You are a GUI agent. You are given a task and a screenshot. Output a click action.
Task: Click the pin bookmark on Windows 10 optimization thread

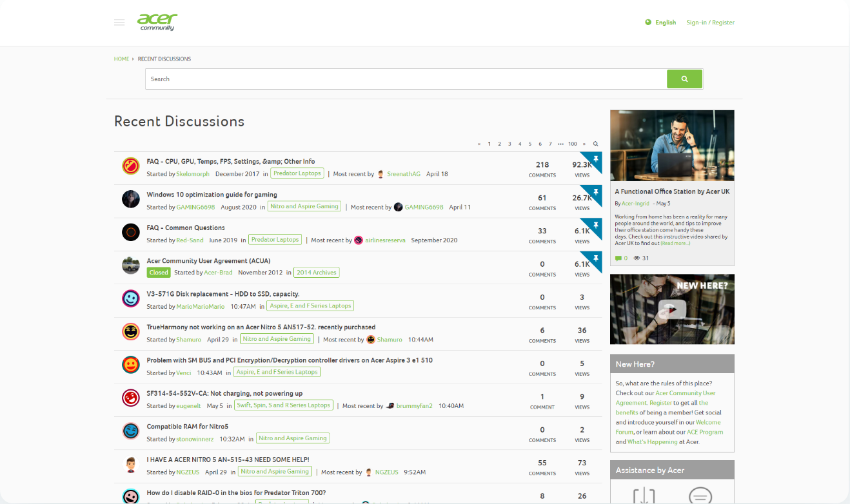[596, 192]
